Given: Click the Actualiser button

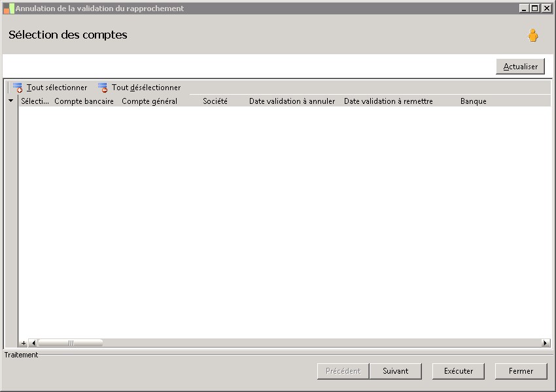Looking at the screenshot, I should 520,67.
